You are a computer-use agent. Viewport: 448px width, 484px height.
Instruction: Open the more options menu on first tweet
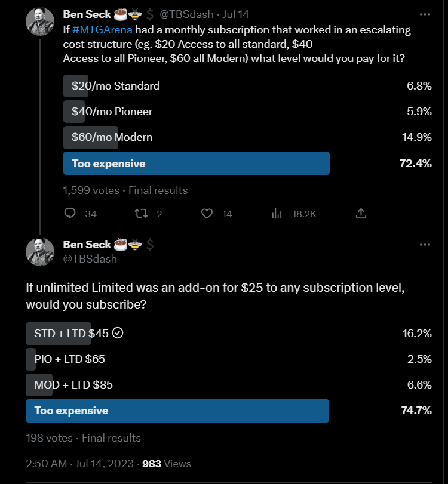click(425, 14)
